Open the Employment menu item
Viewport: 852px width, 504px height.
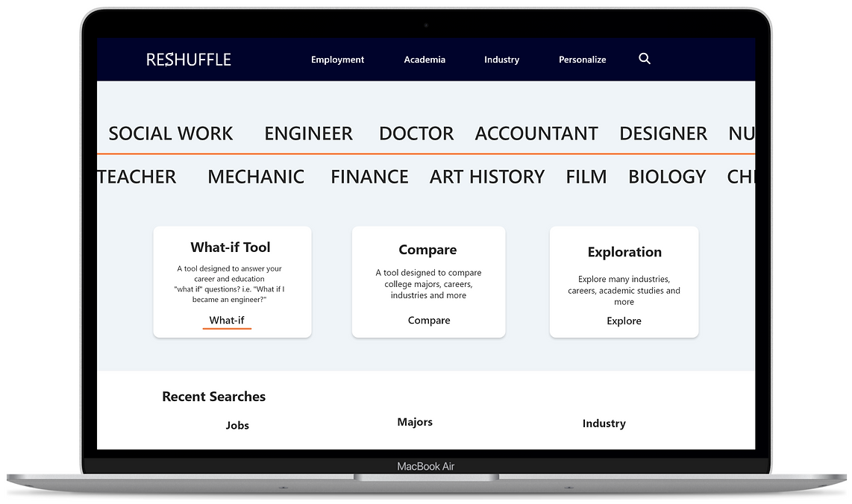pyautogui.click(x=337, y=60)
